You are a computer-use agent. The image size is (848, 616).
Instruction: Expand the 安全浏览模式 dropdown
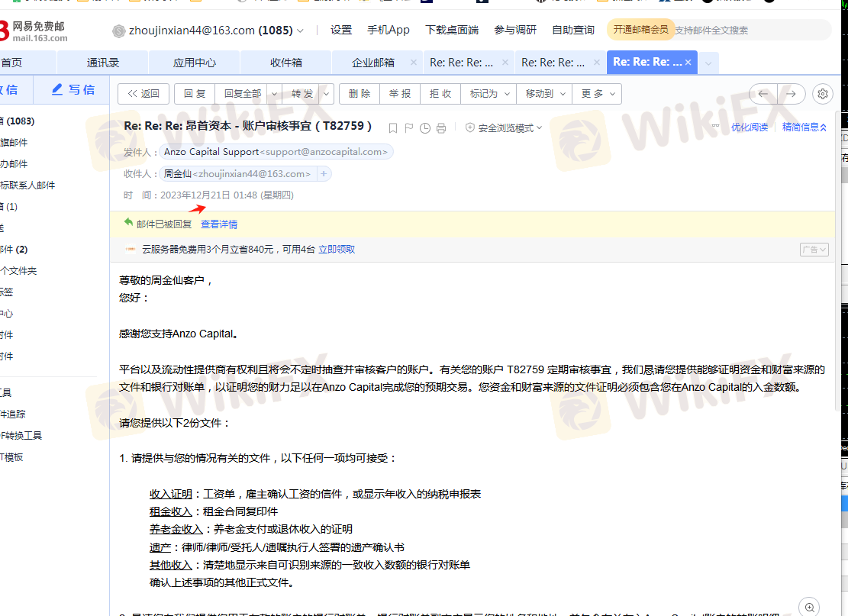tap(504, 128)
